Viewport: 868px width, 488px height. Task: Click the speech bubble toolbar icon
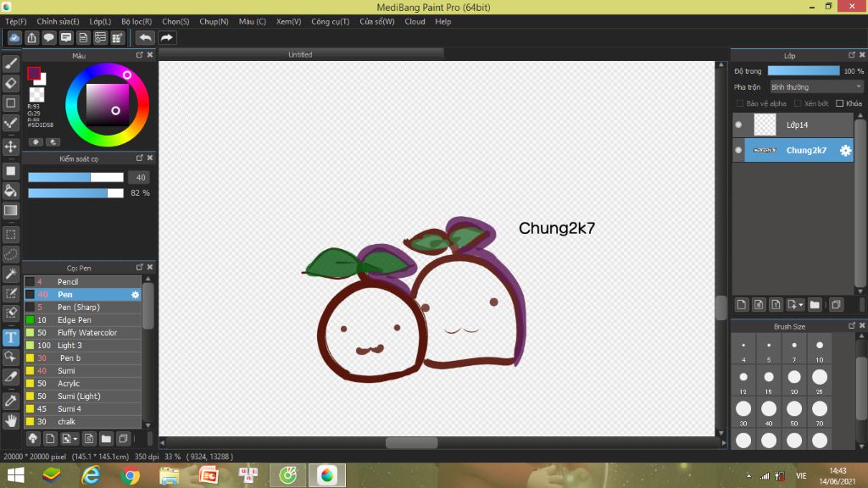48,37
